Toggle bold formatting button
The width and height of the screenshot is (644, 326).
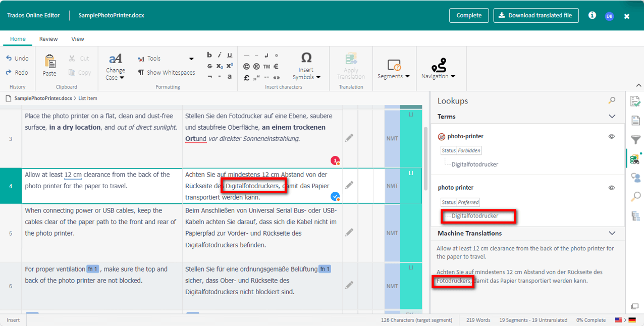coord(209,55)
